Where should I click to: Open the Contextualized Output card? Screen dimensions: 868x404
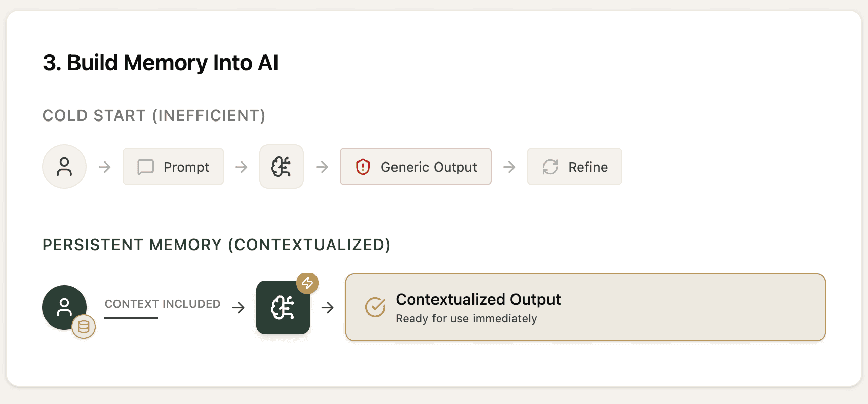point(585,307)
